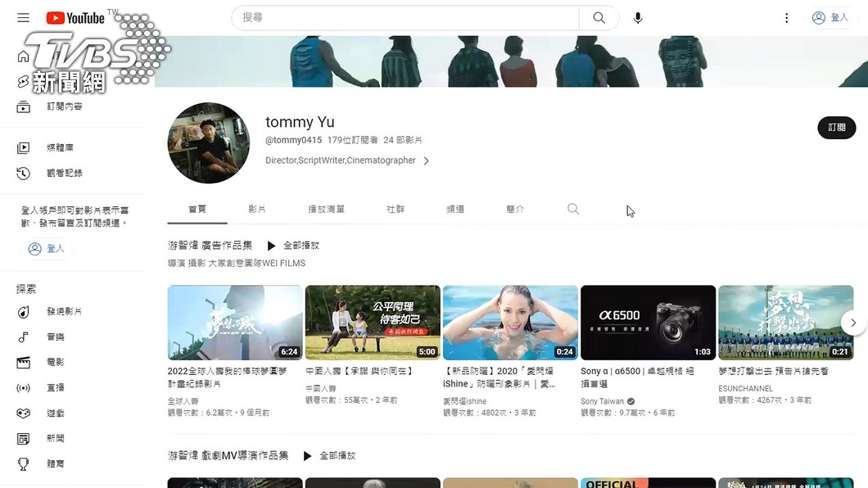The image size is (868, 488).
Task: Switch to the 影片 tab
Action: pos(257,209)
